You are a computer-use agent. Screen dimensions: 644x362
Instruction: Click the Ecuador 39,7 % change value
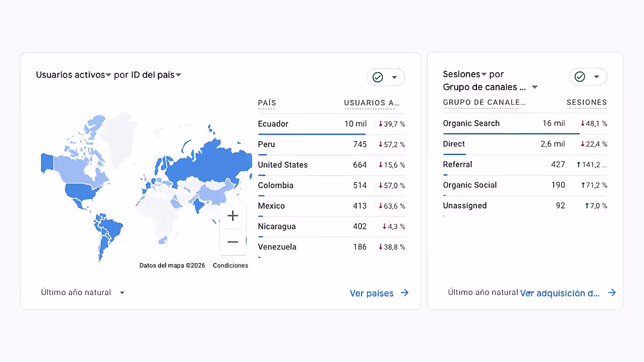392,124
